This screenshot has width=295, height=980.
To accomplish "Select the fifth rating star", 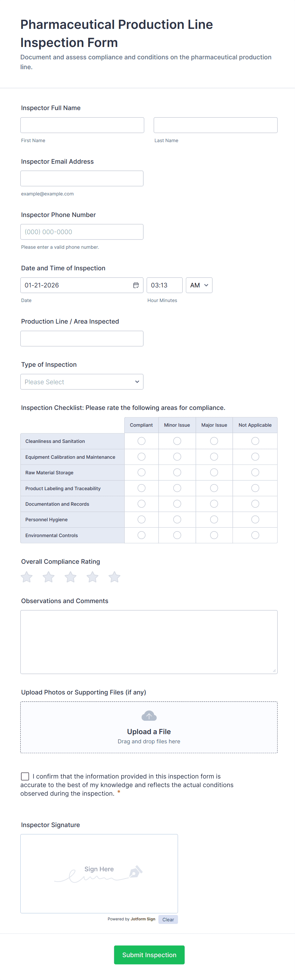I will pos(115,577).
